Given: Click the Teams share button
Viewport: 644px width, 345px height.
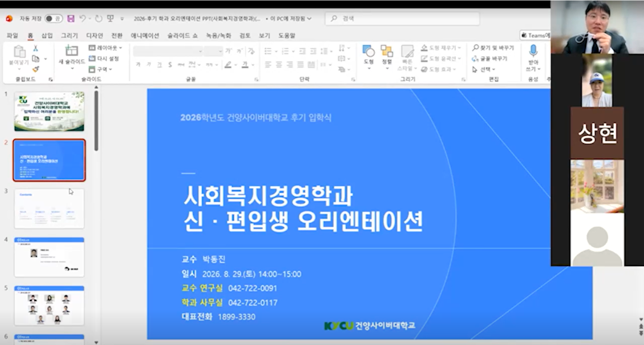Looking at the screenshot, I should [x=535, y=35].
